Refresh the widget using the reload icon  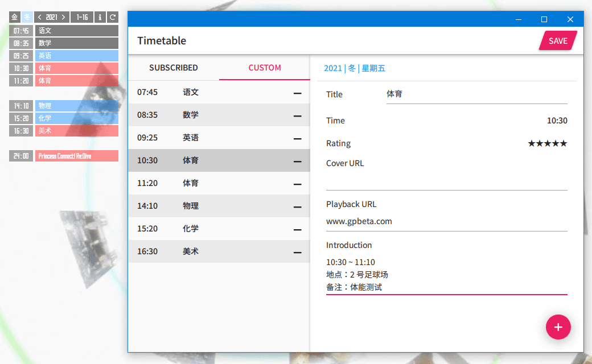113,17
